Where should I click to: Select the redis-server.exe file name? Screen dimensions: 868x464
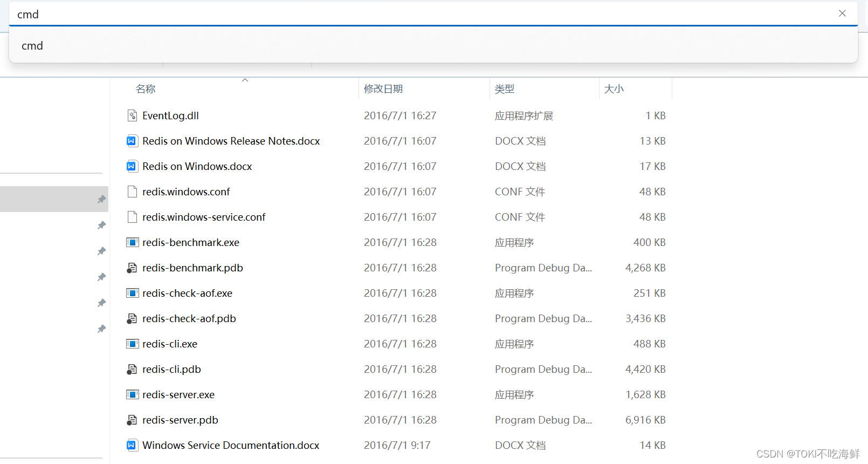click(x=178, y=394)
